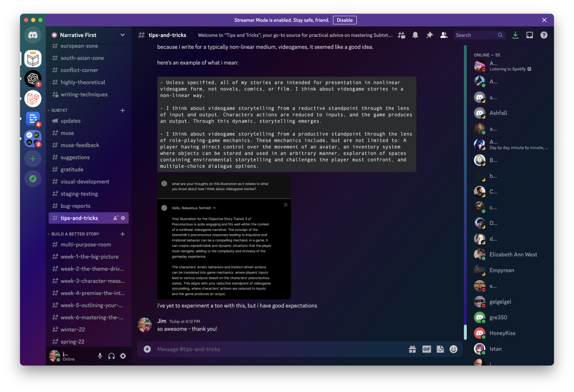Open the emoji picker
Image resolution: width=574 pixels, height=392 pixels.
453,349
